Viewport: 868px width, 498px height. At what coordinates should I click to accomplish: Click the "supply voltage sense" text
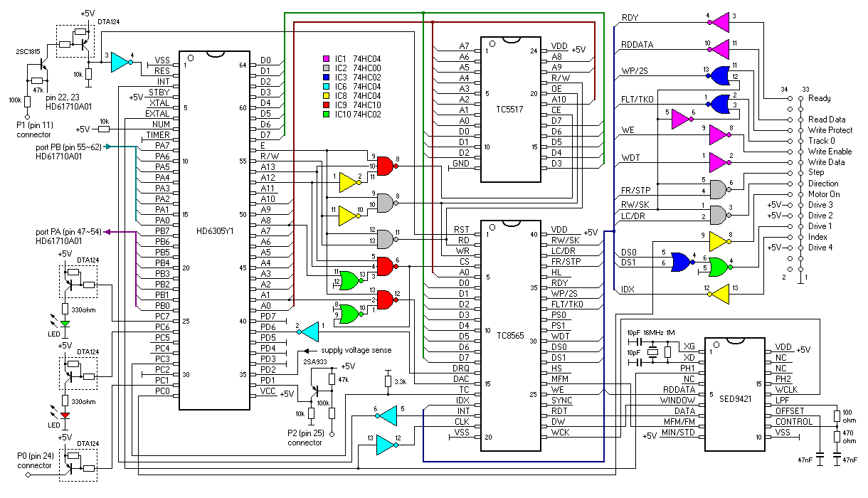click(x=356, y=350)
